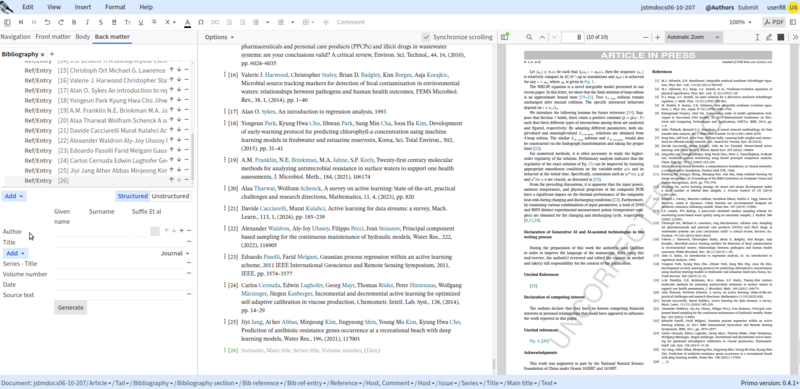
Task: Move reference [16] Valerie J. Harwood up
Action: point(172,80)
